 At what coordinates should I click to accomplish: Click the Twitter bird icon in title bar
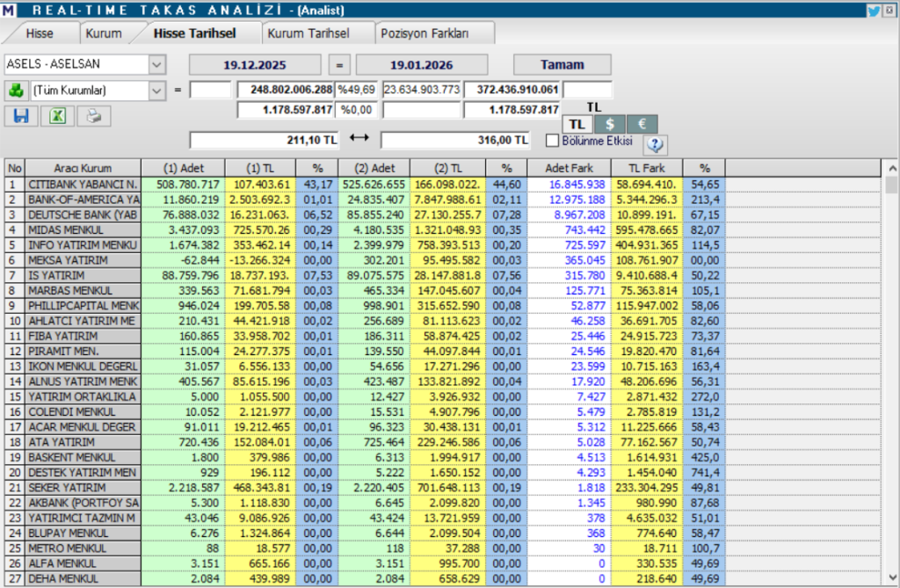point(874,11)
